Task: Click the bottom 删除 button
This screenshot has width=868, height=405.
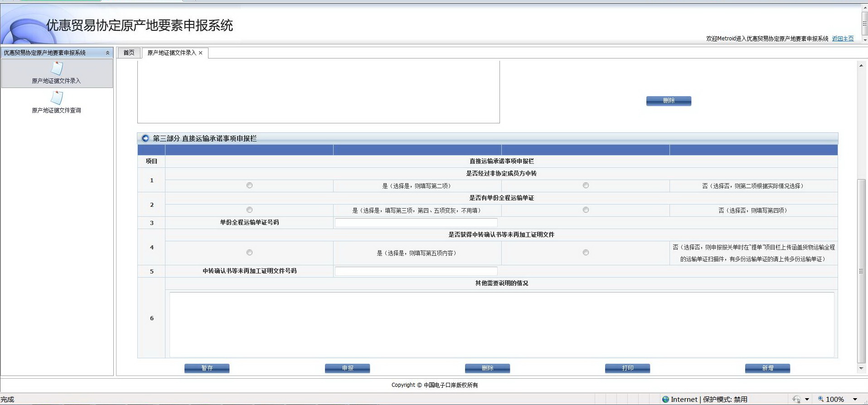Action: coord(487,368)
